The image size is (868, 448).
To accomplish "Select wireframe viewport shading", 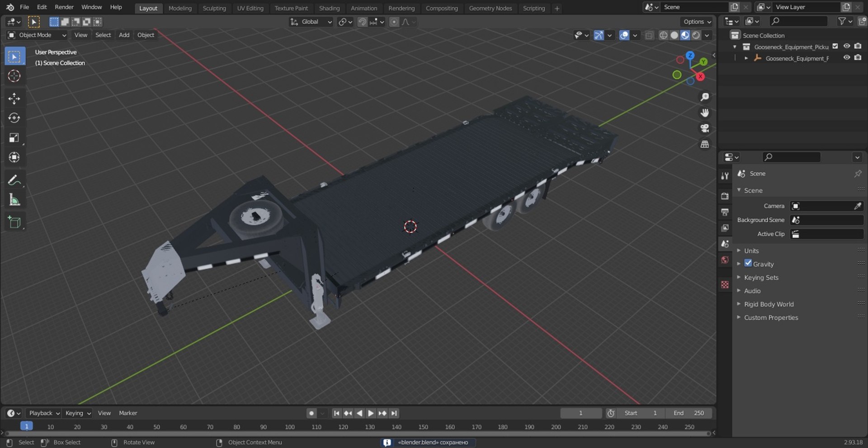I will [x=663, y=35].
